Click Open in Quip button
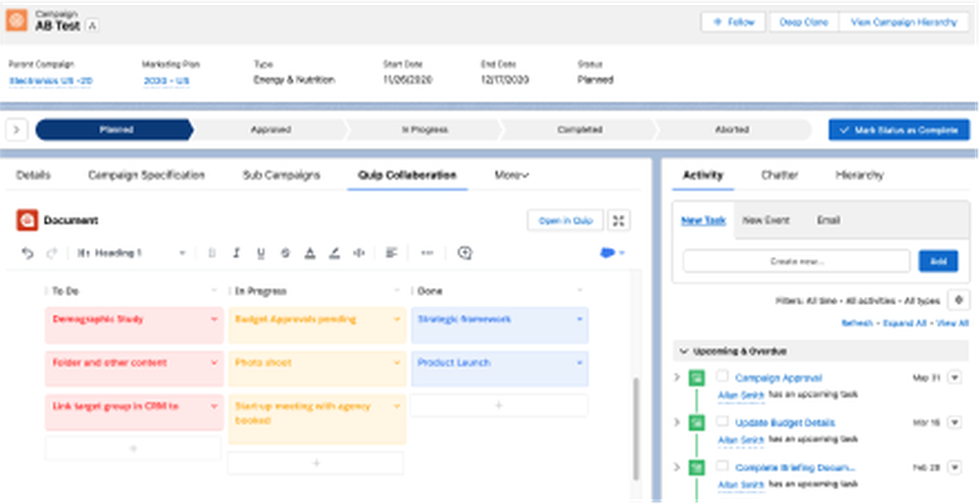 click(x=565, y=220)
